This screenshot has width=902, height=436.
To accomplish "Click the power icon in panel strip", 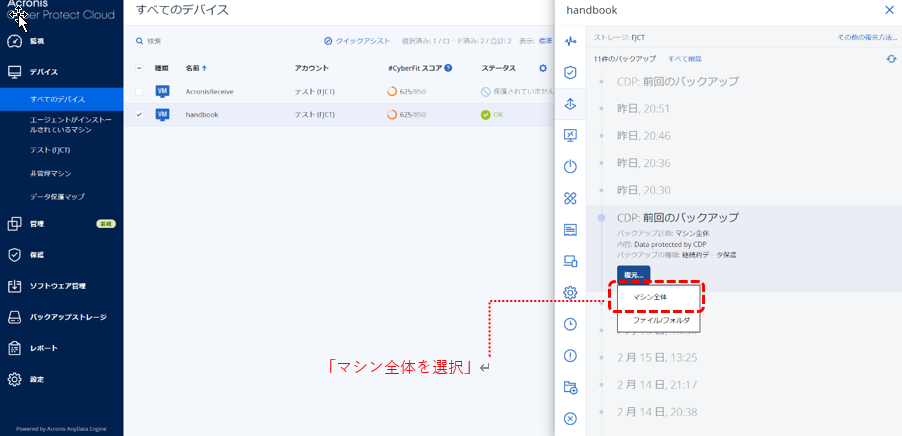I will tap(570, 167).
